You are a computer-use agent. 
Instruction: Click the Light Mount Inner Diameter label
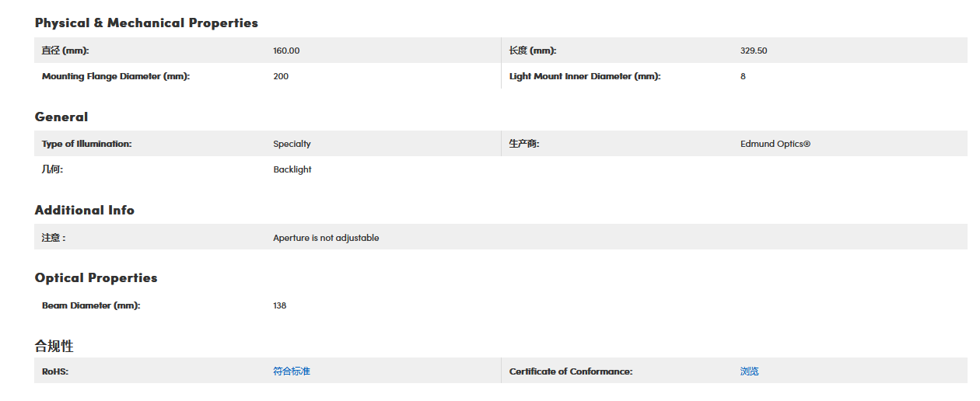point(585,76)
